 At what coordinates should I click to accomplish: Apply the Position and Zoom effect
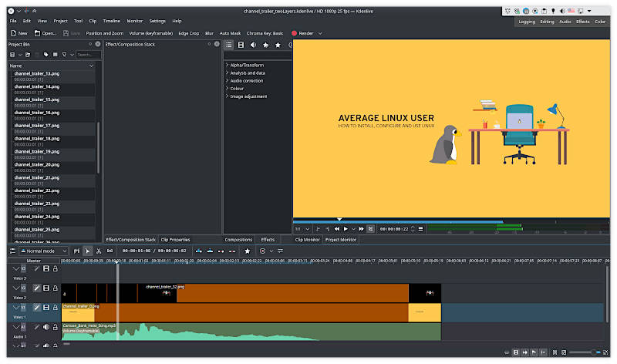(105, 33)
